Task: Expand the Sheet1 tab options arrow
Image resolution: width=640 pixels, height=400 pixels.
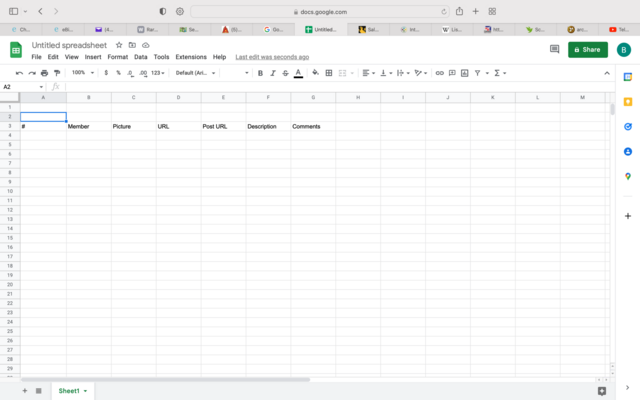Action: coord(86,390)
